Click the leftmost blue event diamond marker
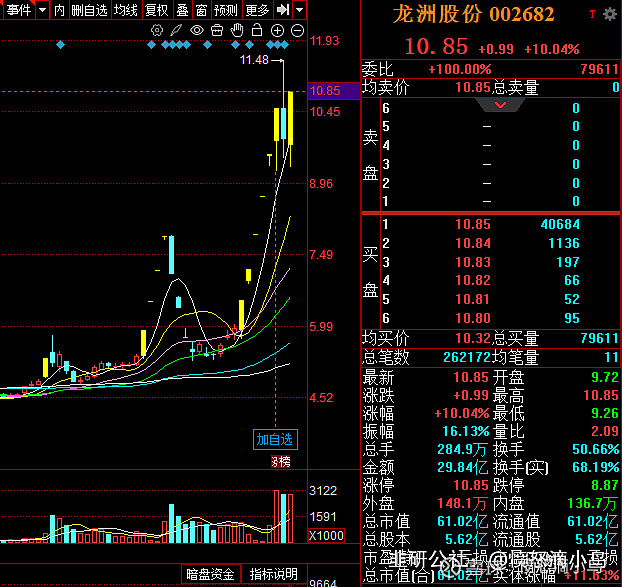622x587 pixels. (60, 45)
